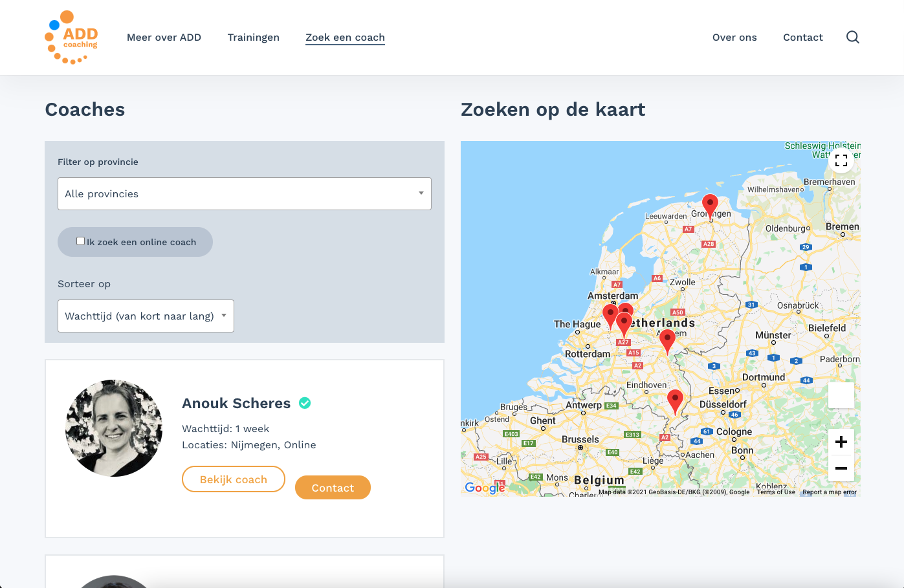Go to the Trainingen menu item
The height and width of the screenshot is (588, 904).
pyautogui.click(x=254, y=38)
